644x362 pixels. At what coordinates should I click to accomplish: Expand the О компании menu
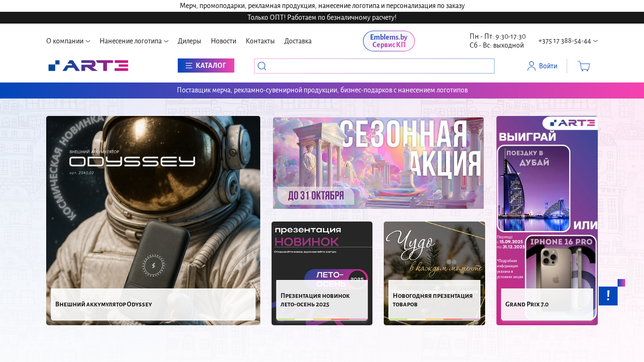[68, 41]
